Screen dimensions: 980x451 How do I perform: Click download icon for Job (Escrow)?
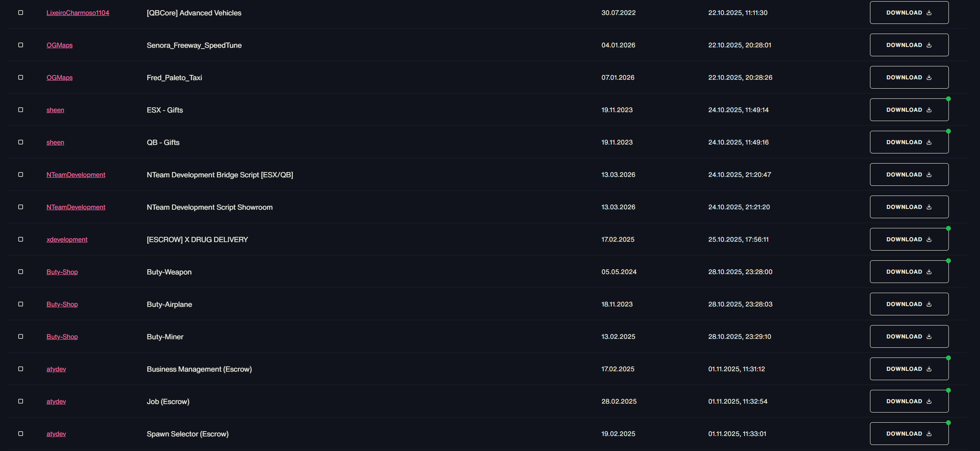(929, 401)
